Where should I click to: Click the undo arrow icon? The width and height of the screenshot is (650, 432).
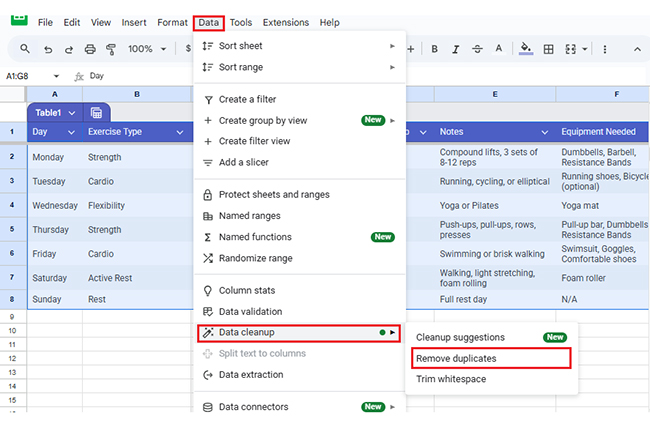[x=47, y=49]
